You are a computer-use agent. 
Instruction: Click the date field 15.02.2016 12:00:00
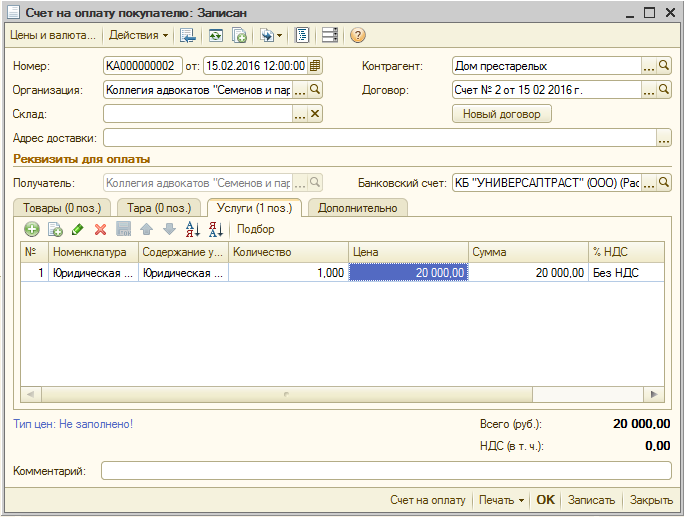coord(256,66)
